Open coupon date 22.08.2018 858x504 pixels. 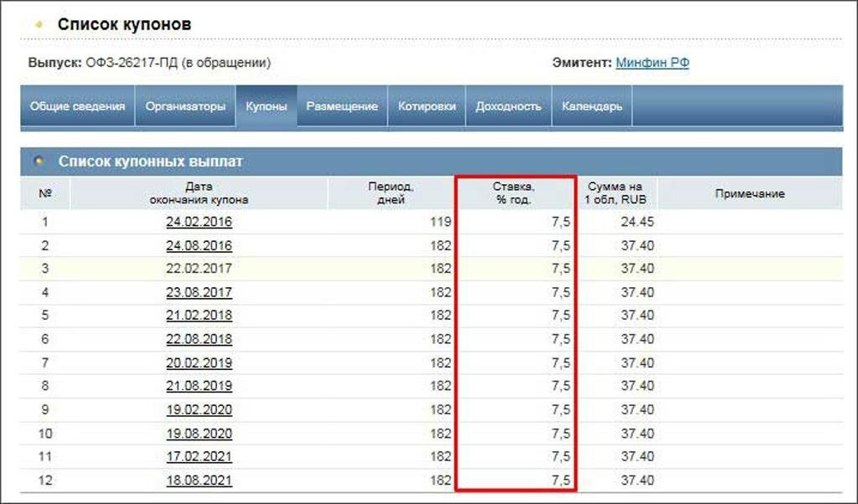coord(199,339)
